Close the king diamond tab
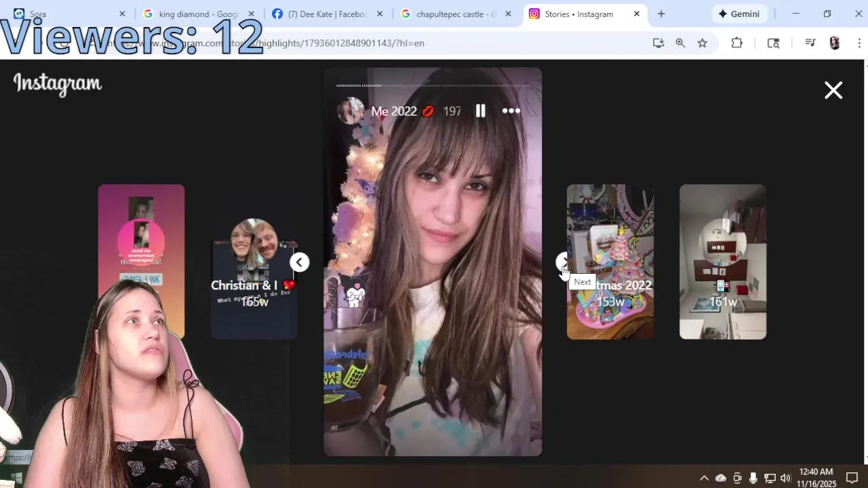Viewport: 868px width, 488px height. [251, 14]
